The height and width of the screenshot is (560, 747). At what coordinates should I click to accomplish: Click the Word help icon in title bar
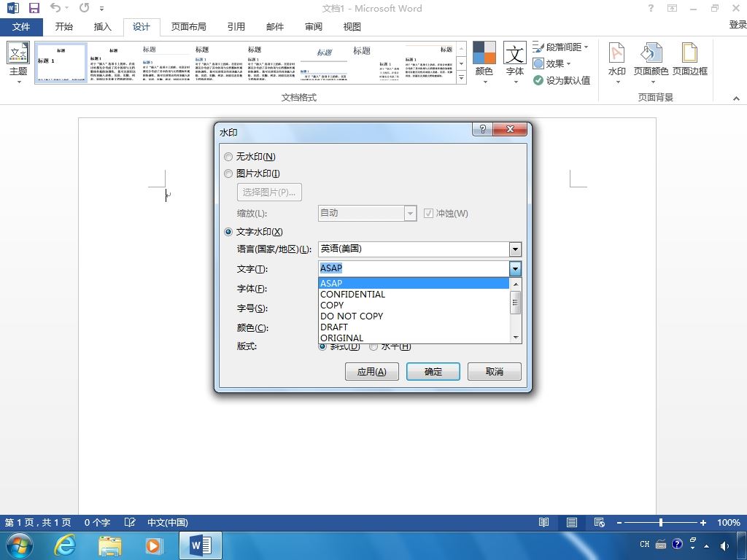651,8
